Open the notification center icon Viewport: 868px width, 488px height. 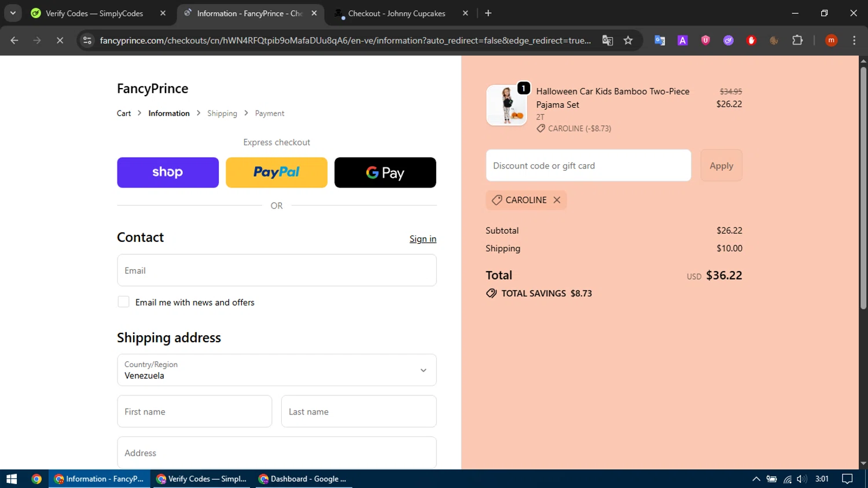point(847,479)
